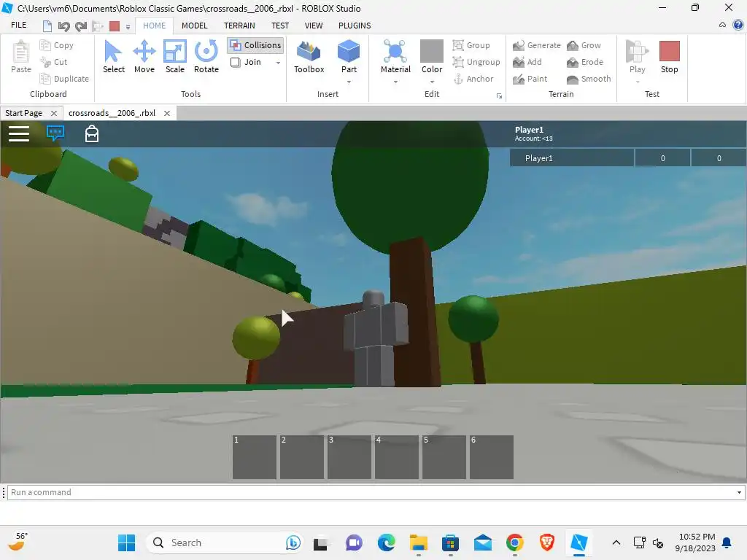Choose the Grow terrain tool
Viewport: 747px width, 560px height.
pos(584,45)
